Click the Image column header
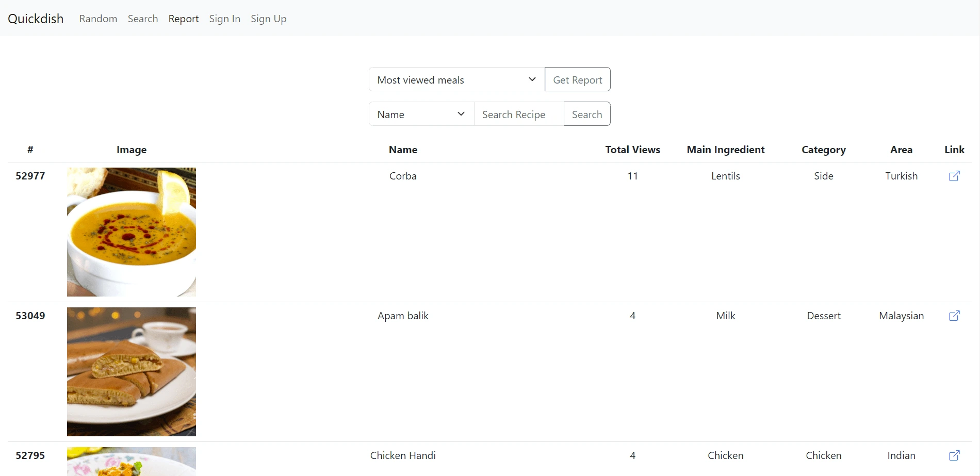The image size is (980, 476). coord(132,150)
